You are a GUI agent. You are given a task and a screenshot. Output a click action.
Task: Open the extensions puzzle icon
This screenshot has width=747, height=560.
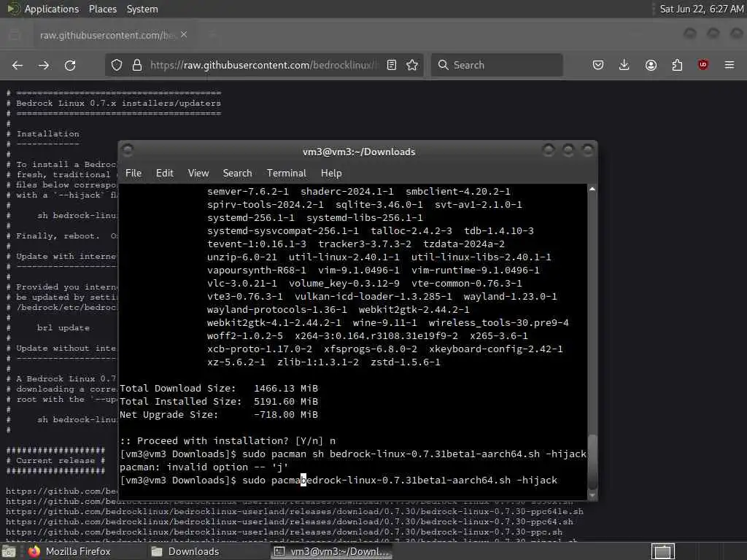click(x=677, y=65)
